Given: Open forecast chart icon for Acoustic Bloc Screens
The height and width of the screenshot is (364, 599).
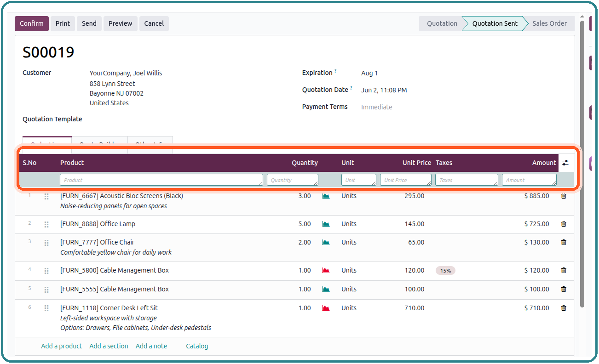Looking at the screenshot, I should (326, 196).
